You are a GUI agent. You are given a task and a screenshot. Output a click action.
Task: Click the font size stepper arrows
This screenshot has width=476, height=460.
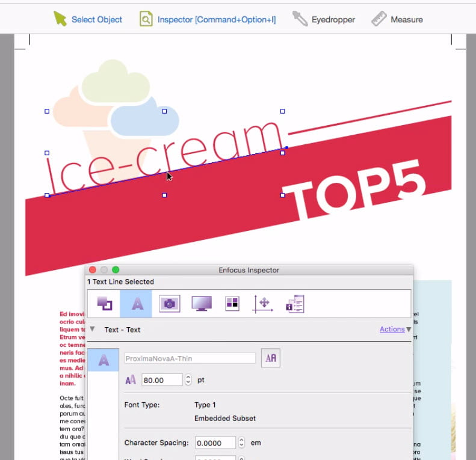click(x=188, y=380)
